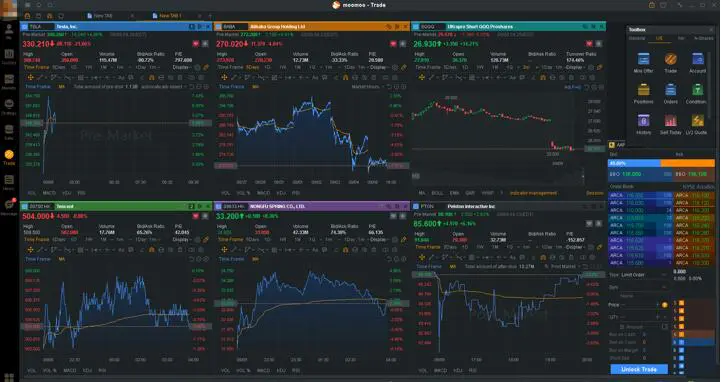Viewport: 721px width, 382px height.
Task: Open Orders in the Toolbox
Action: (670, 93)
